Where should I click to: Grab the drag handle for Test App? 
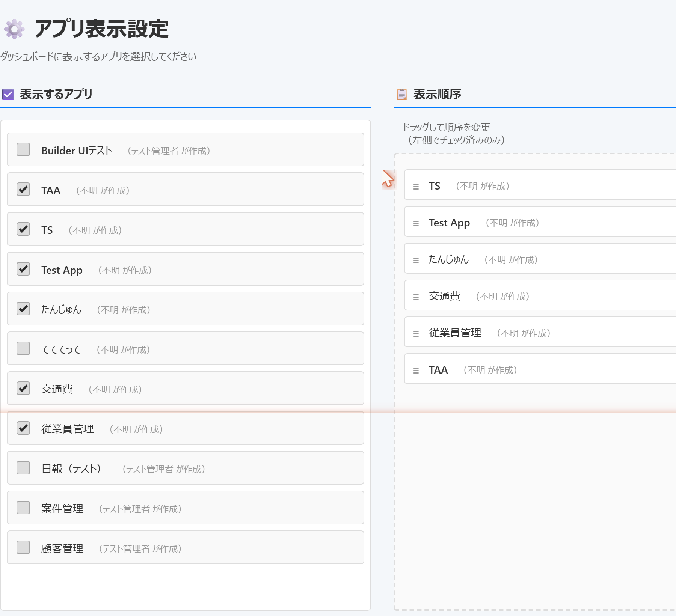coord(416,223)
